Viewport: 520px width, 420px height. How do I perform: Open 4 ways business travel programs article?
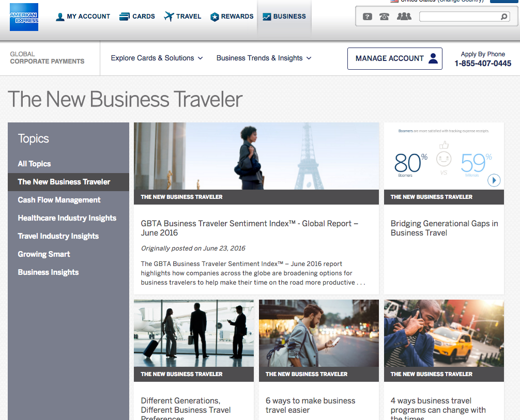click(438, 410)
